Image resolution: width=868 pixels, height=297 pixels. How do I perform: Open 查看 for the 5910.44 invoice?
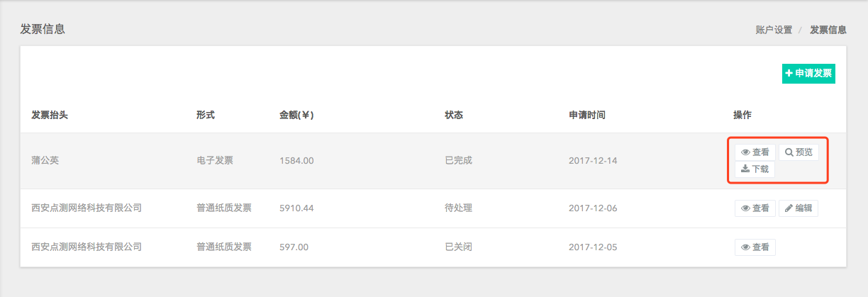(x=755, y=208)
